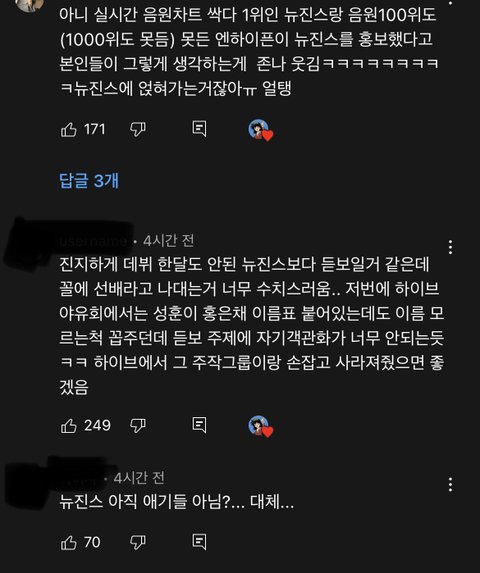The width and height of the screenshot is (480, 573).
Task: Reply to the comment with 70 likes
Action: click(199, 542)
